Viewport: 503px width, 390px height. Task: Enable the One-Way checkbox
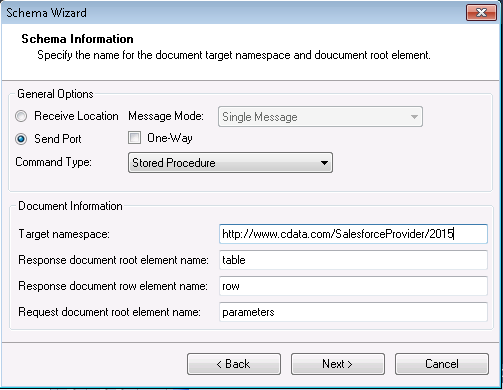coord(134,138)
